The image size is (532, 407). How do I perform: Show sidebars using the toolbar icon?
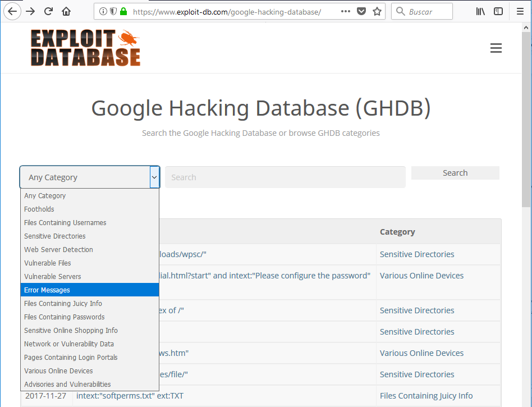point(498,11)
